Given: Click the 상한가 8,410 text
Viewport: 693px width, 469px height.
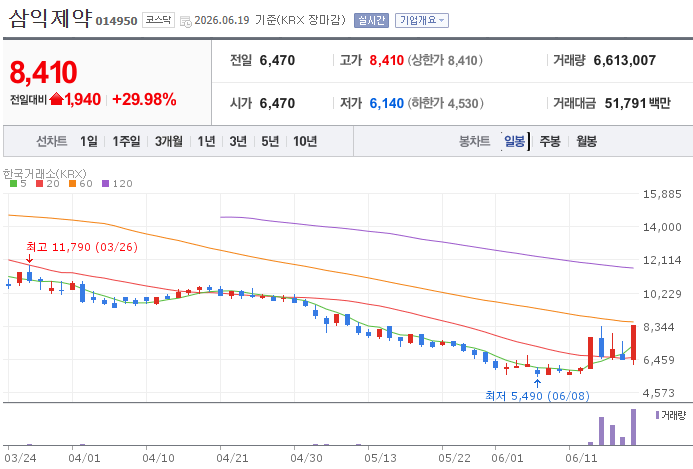Looking at the screenshot, I should (x=445, y=61).
